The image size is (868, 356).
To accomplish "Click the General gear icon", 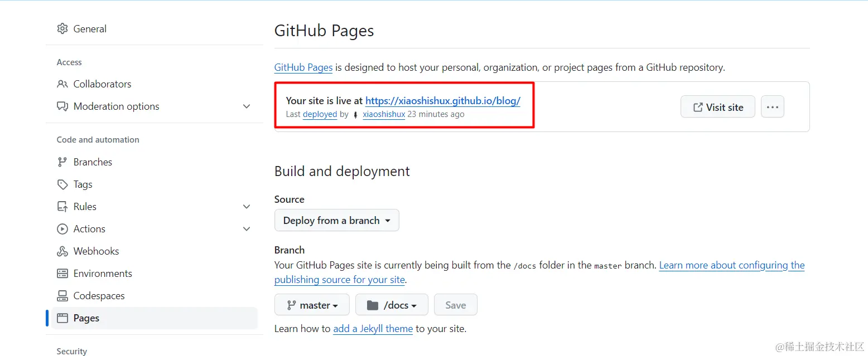I will coord(62,29).
